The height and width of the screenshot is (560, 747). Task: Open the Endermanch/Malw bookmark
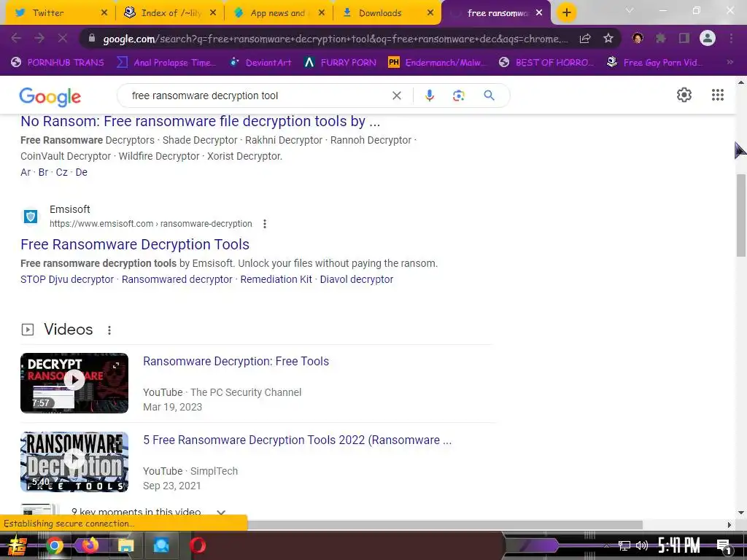point(438,63)
